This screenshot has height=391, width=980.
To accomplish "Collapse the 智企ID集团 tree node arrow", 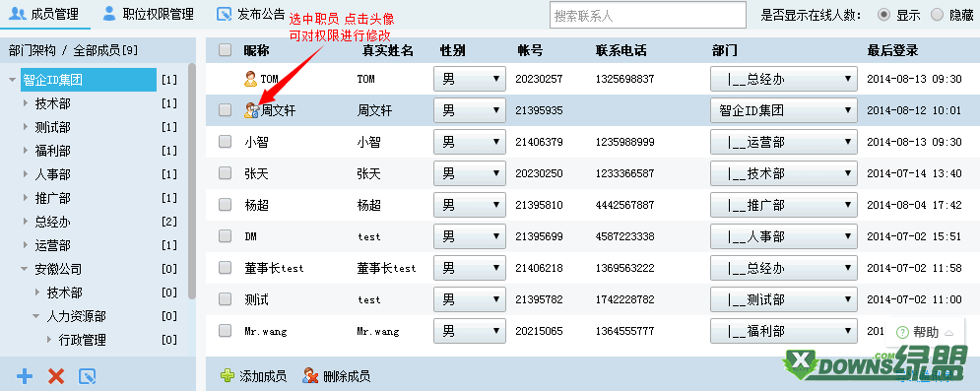I will pyautogui.click(x=13, y=80).
